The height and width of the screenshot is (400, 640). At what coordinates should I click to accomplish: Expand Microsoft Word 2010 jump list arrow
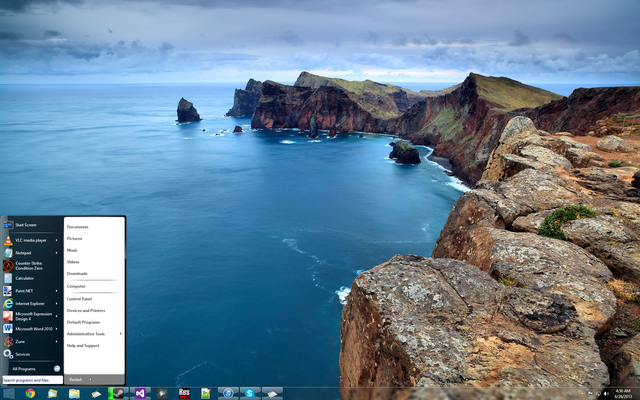click(x=57, y=329)
